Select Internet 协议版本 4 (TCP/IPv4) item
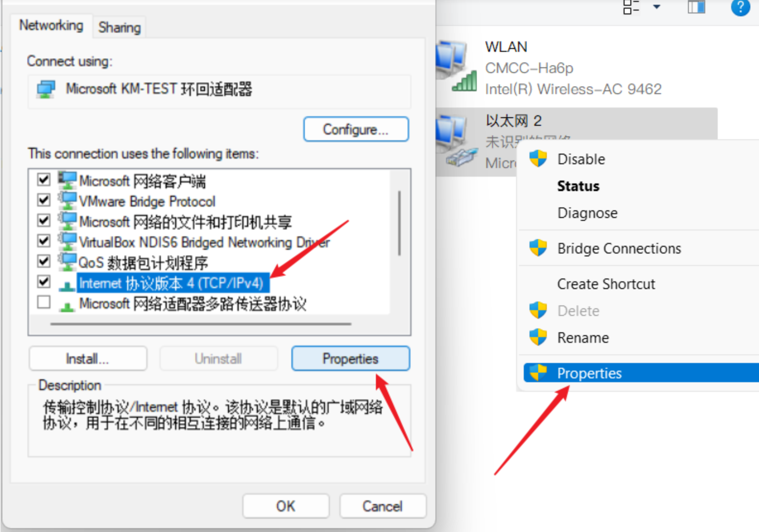 [171, 283]
